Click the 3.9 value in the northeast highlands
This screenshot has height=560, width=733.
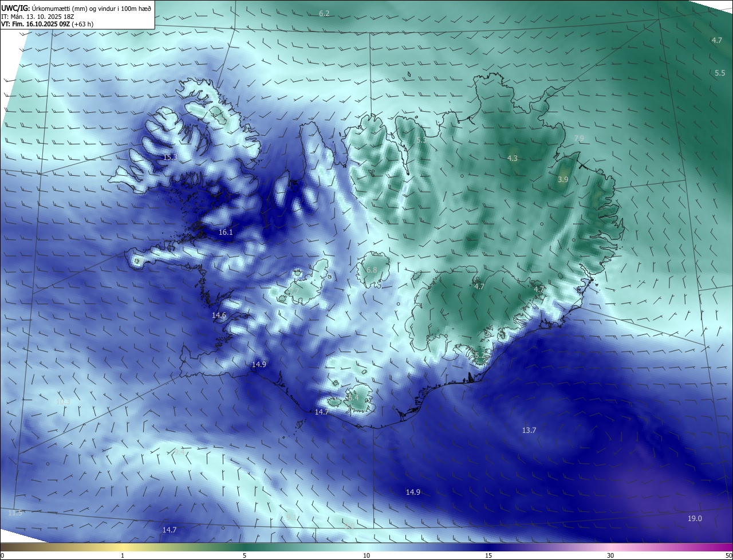coord(563,180)
